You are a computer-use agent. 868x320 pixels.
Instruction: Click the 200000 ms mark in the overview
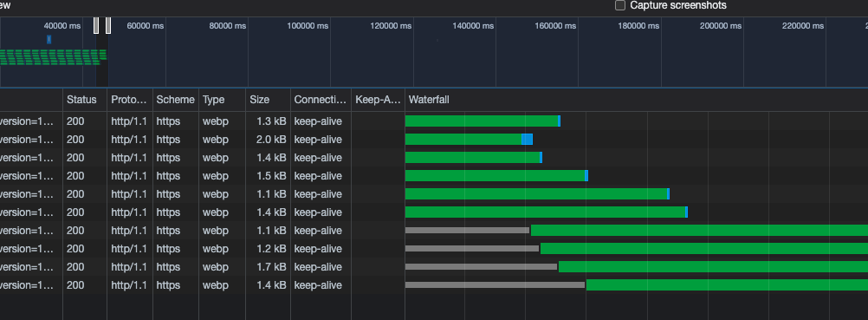tap(722, 25)
